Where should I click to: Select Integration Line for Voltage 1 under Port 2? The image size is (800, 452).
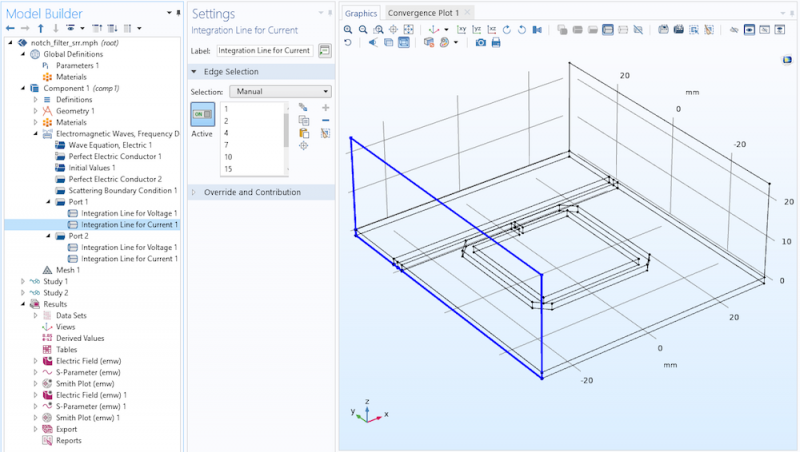pos(128,247)
